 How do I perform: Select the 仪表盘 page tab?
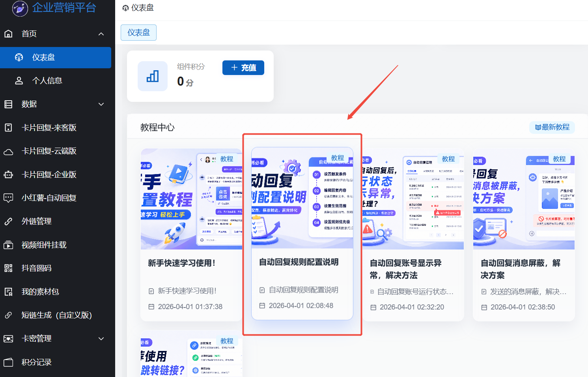pos(138,32)
